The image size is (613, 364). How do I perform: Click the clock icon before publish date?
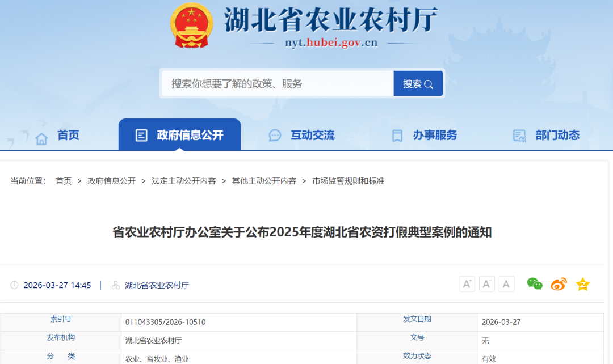pos(15,285)
